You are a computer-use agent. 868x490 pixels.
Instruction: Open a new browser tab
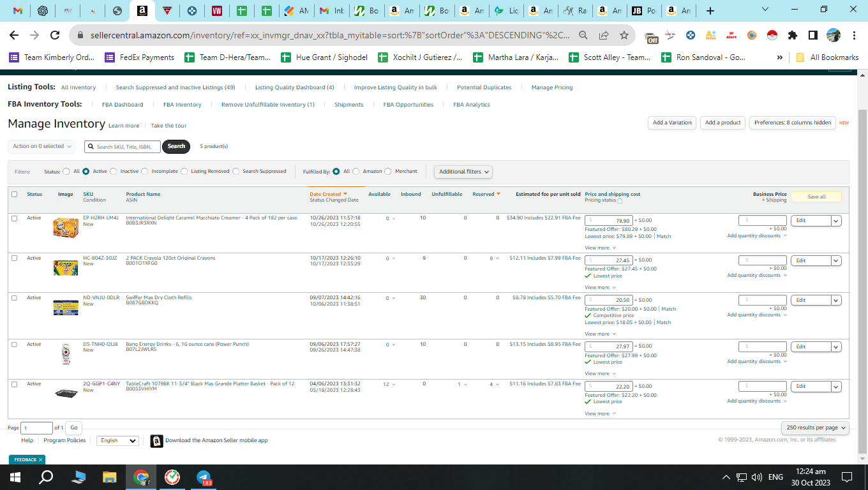pyautogui.click(x=710, y=11)
